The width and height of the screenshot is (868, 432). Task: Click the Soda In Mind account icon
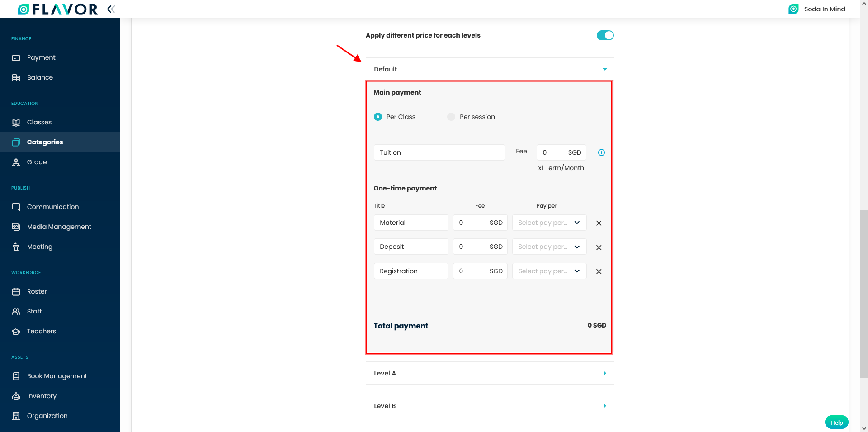(x=793, y=9)
